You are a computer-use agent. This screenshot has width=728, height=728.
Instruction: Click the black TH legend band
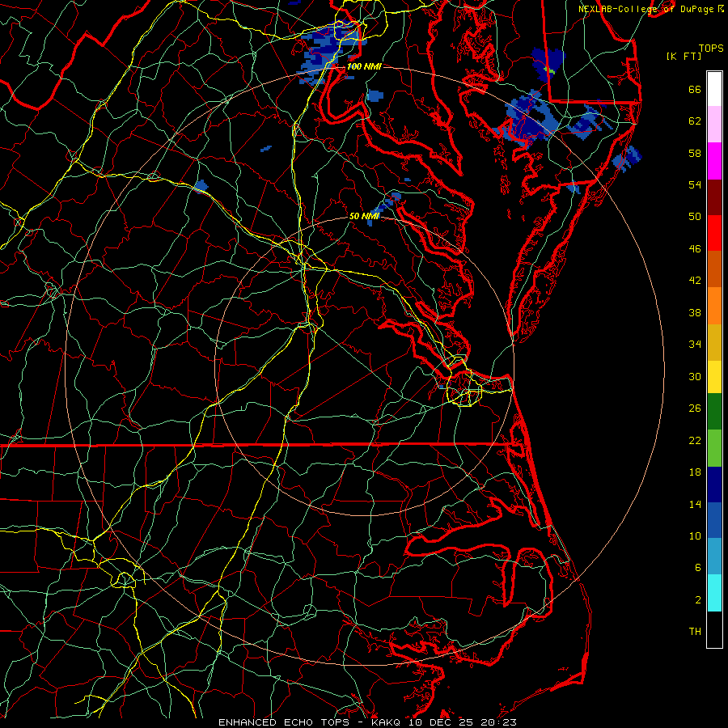pos(714,629)
